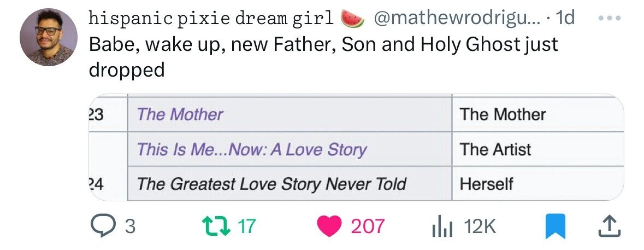The width and height of the screenshot is (644, 250).
Task: Click the share upload arrow icon
Action: click(611, 226)
